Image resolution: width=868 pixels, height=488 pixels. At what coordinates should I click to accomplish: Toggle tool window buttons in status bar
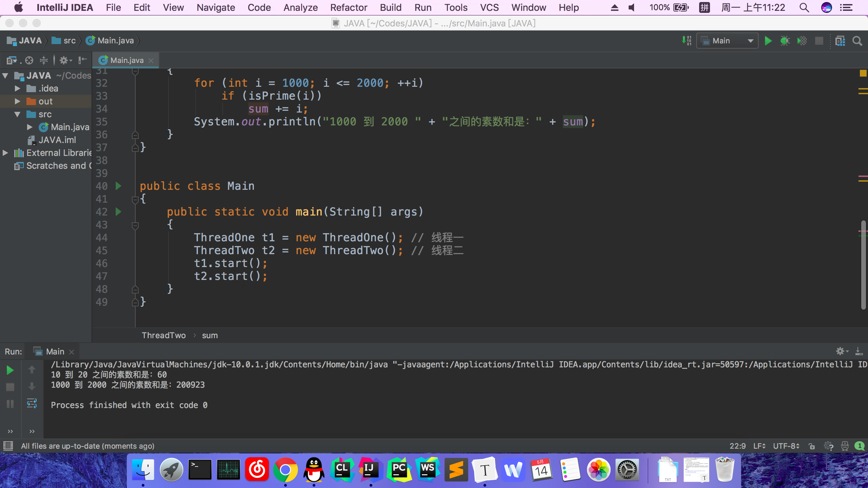click(8, 446)
